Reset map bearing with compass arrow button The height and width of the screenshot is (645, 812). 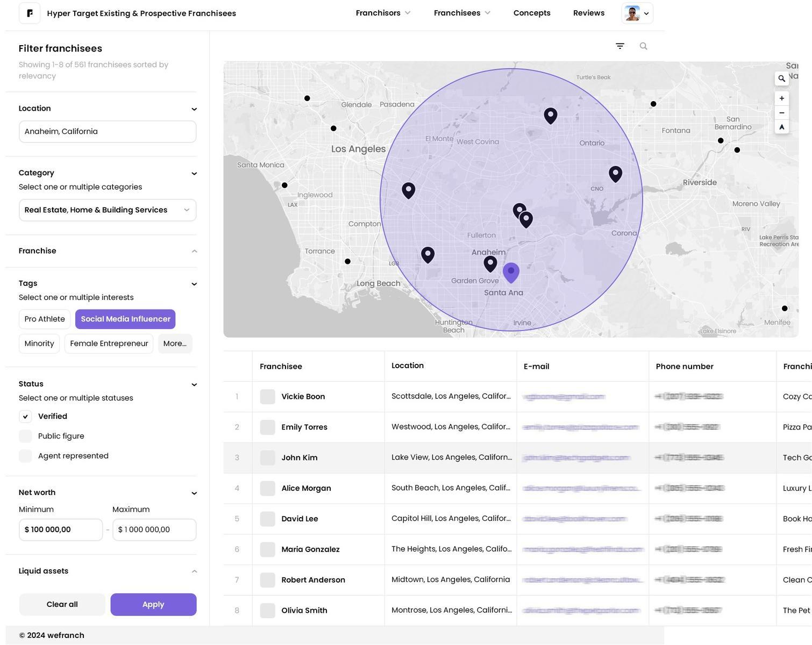[x=782, y=127]
